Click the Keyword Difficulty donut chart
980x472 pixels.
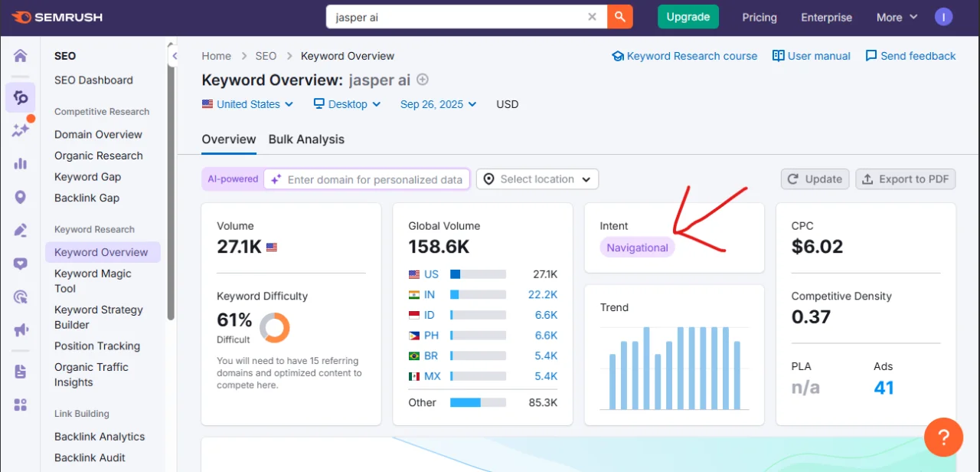[x=274, y=328]
